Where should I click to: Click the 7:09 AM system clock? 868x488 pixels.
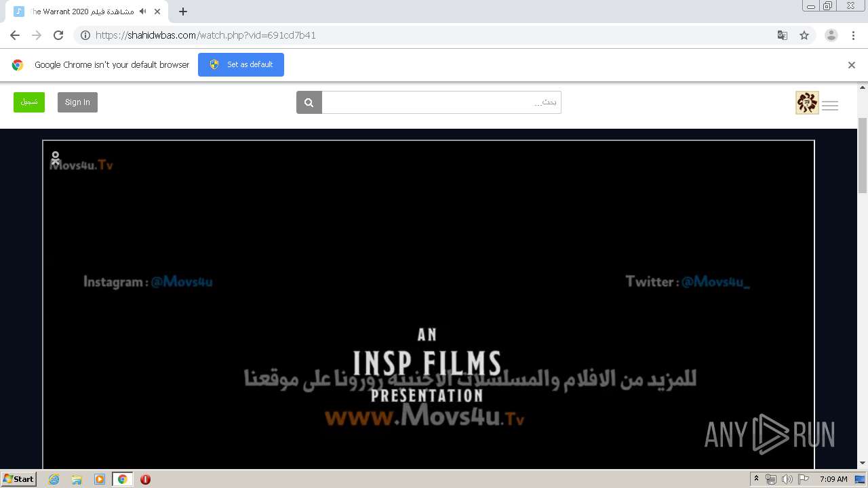(x=833, y=479)
